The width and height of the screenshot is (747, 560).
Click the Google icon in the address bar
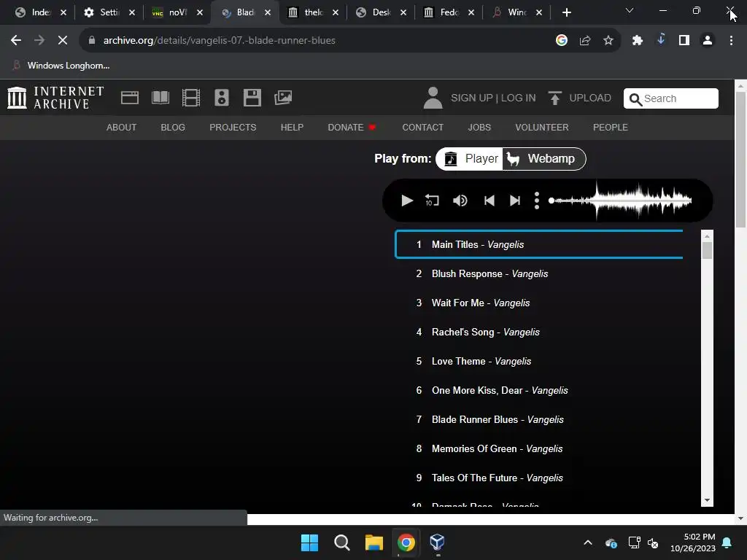click(x=562, y=41)
